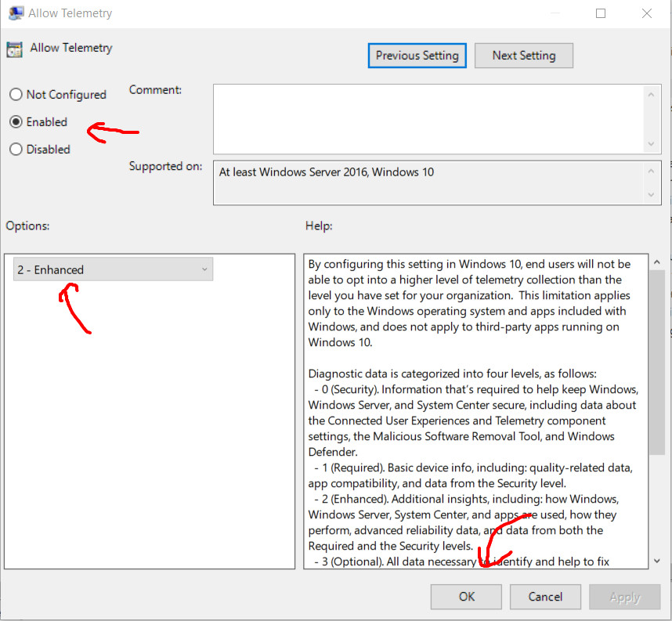Go to Previous Setting
The width and height of the screenshot is (672, 621).
(417, 56)
